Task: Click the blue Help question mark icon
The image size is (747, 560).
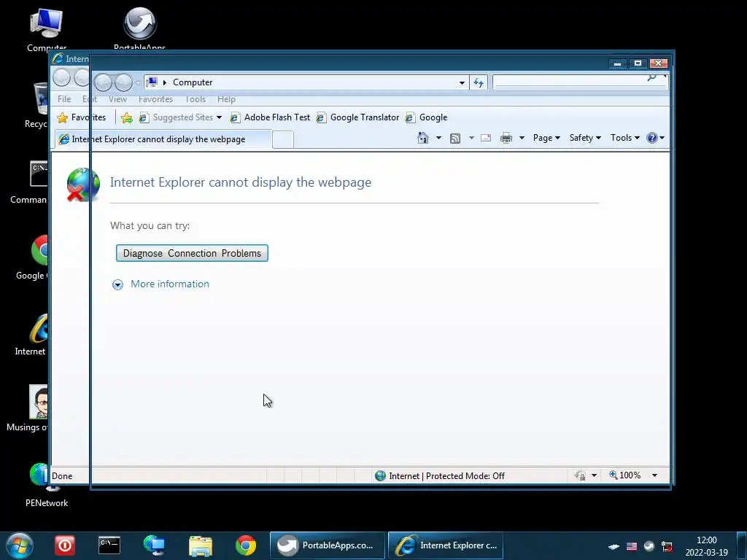Action: click(651, 138)
